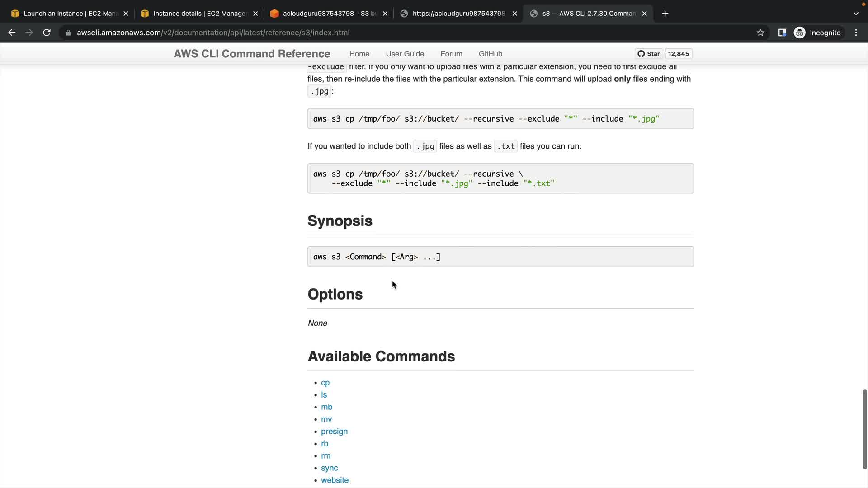Click the cp command link

[x=325, y=383]
